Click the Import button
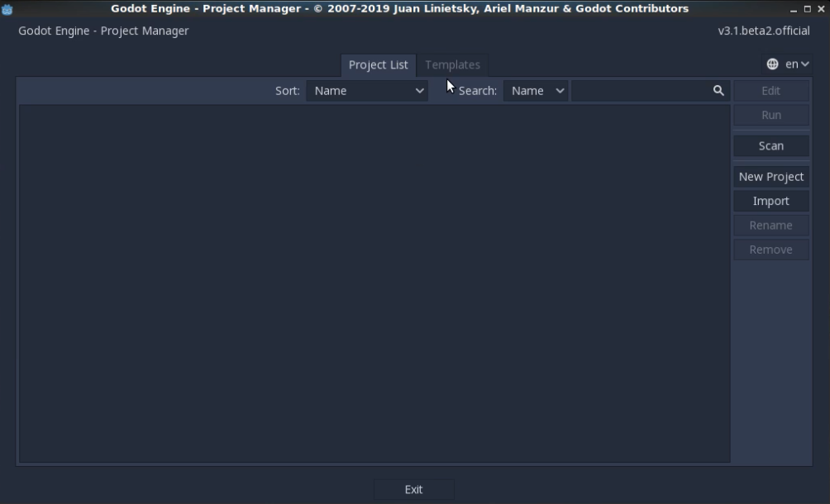Image resolution: width=830 pixels, height=504 pixels. click(x=770, y=200)
